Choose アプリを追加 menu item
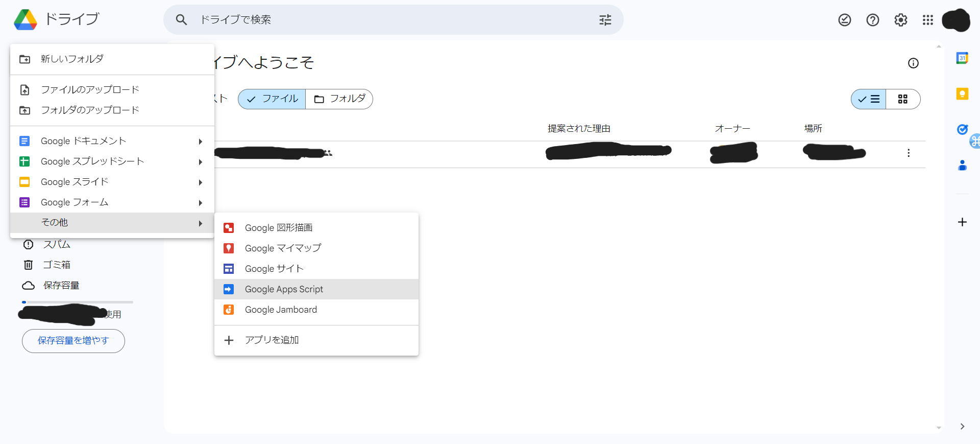 tap(316, 340)
